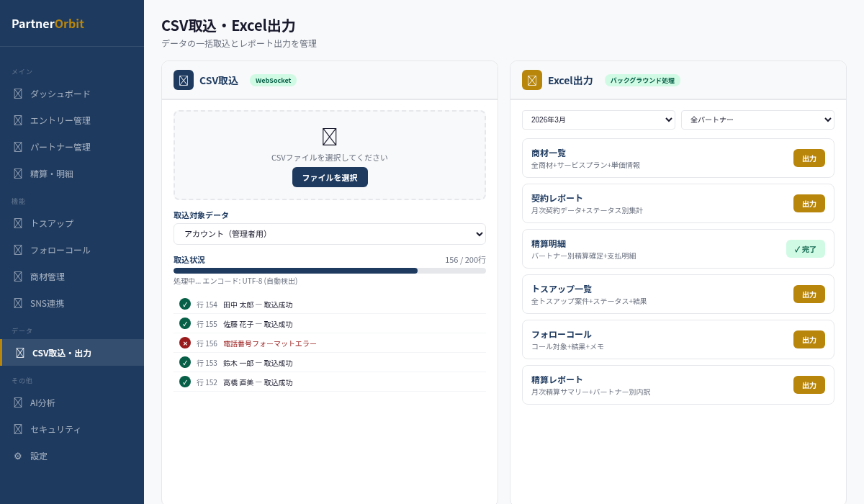Image resolution: width=864 pixels, height=504 pixels.
Task: Click the 設定 gear icon
Action: click(18, 456)
